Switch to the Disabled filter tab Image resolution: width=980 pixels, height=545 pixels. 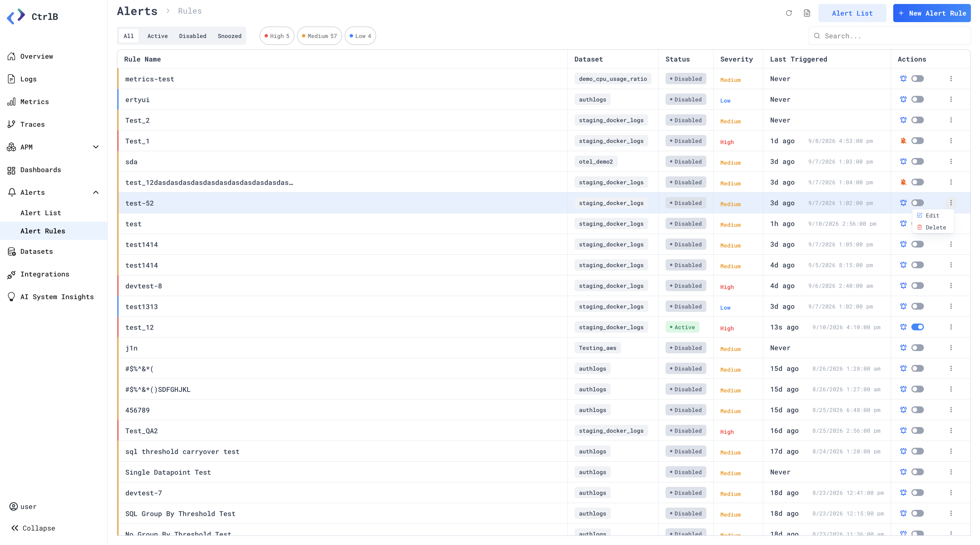pos(193,36)
